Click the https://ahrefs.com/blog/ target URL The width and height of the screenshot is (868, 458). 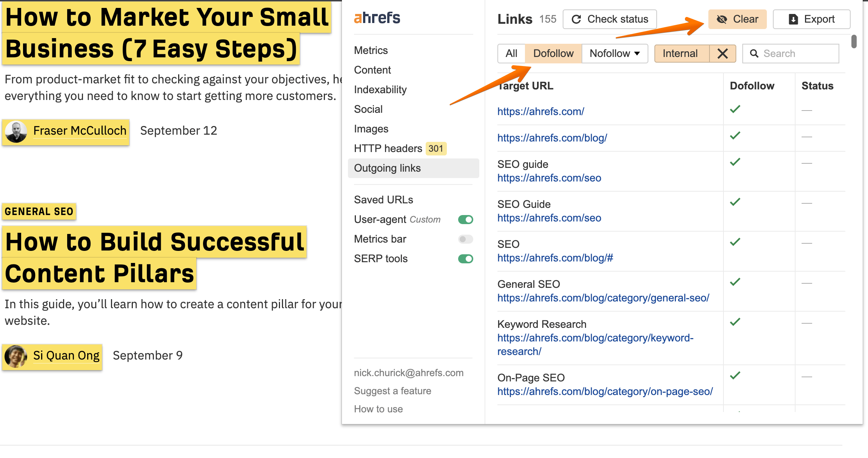[x=552, y=138]
